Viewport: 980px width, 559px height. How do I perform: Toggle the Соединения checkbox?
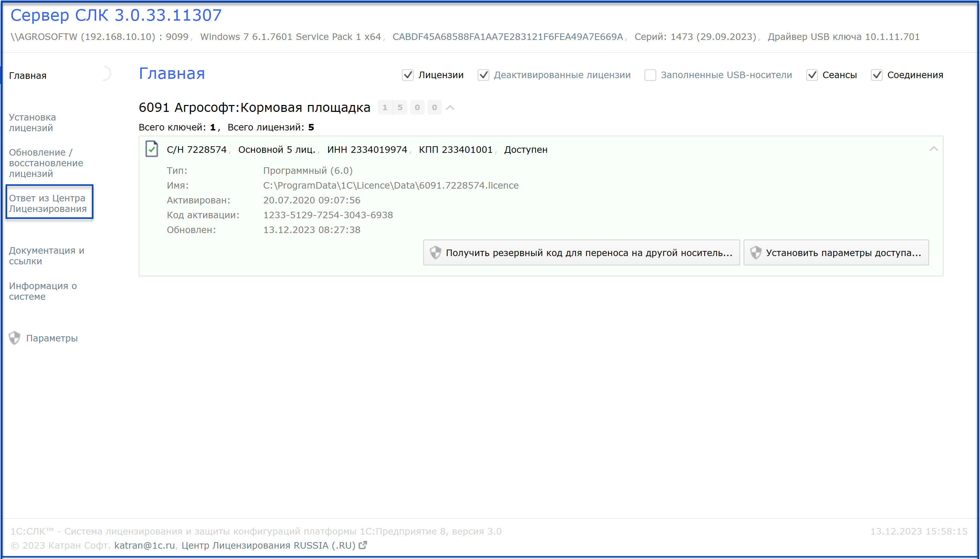pyautogui.click(x=877, y=75)
